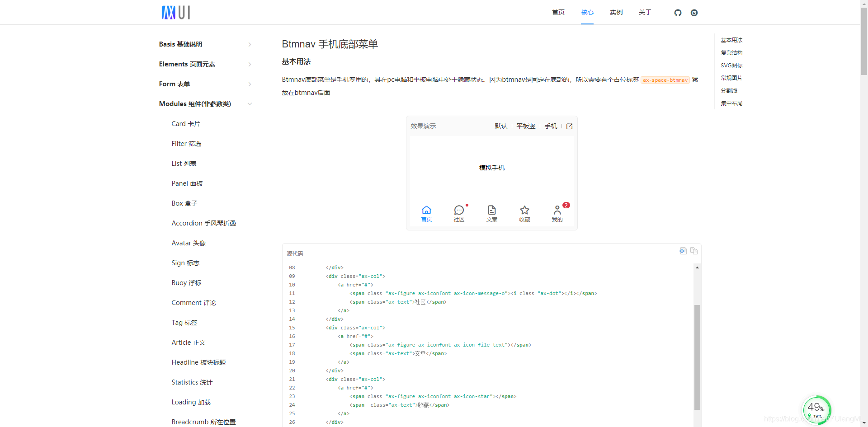The image size is (868, 427).
Task: Switch demo to 平板竖 tablet mode
Action: 525,126
